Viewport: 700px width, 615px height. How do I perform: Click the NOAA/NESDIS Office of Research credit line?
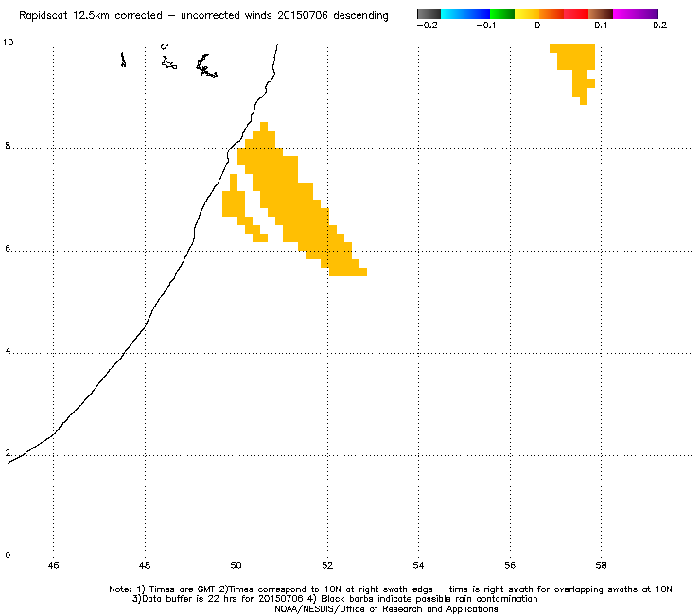[386, 609]
